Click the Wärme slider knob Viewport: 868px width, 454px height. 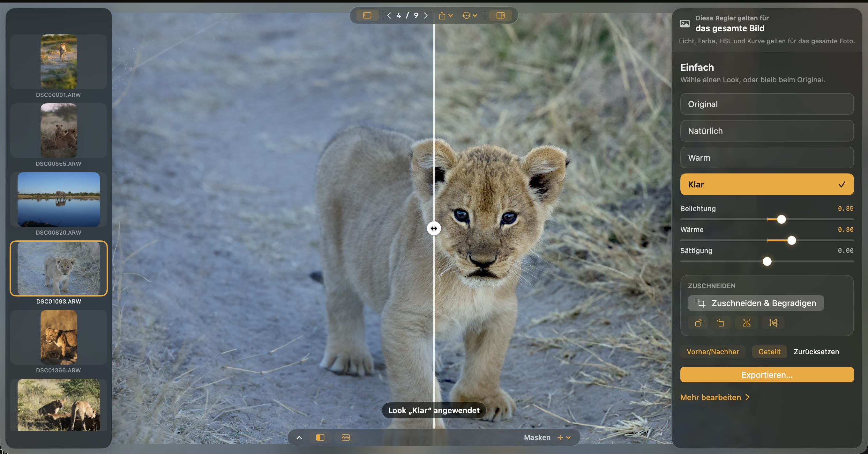coord(791,240)
